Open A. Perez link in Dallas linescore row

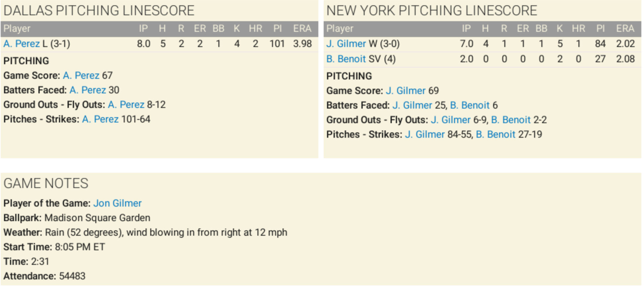(22, 44)
